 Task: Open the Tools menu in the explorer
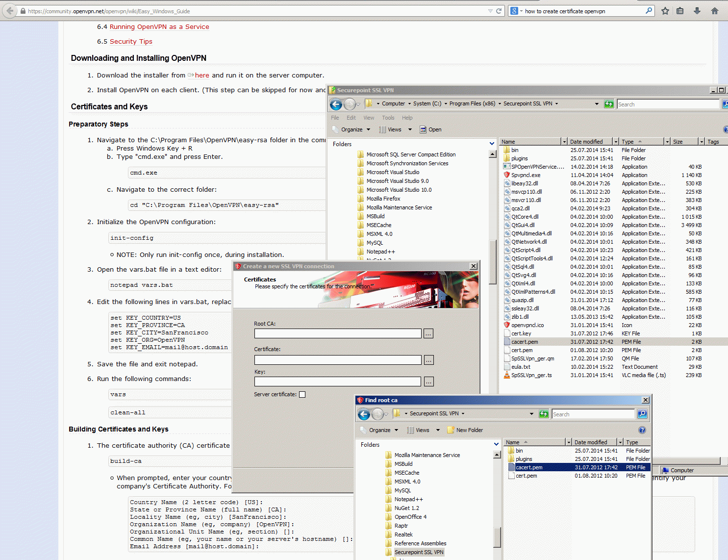click(388, 118)
